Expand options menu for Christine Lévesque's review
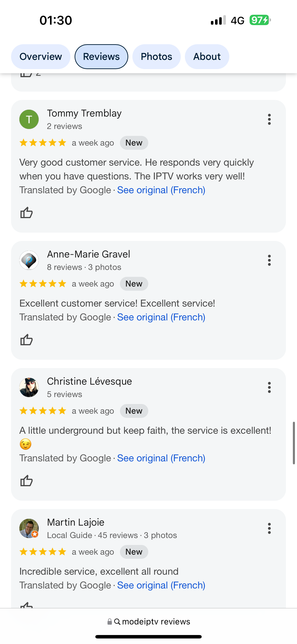This screenshot has height=644, width=297. (269, 387)
